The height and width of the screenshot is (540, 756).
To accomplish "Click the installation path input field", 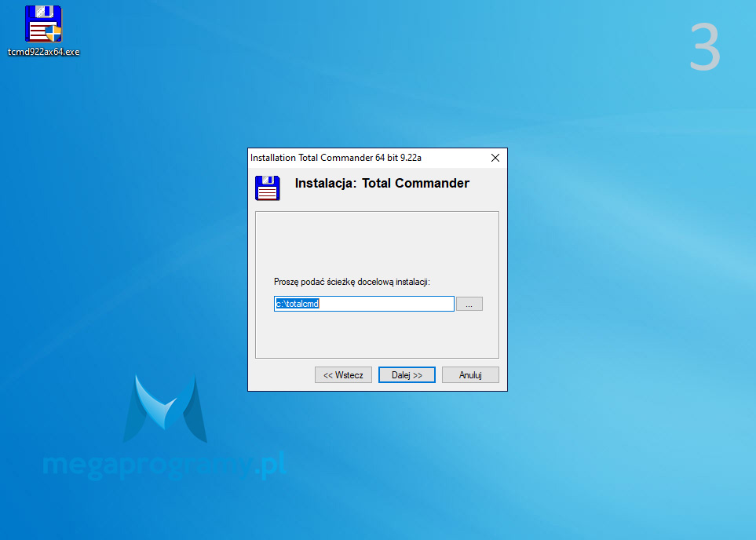I will click(x=364, y=304).
